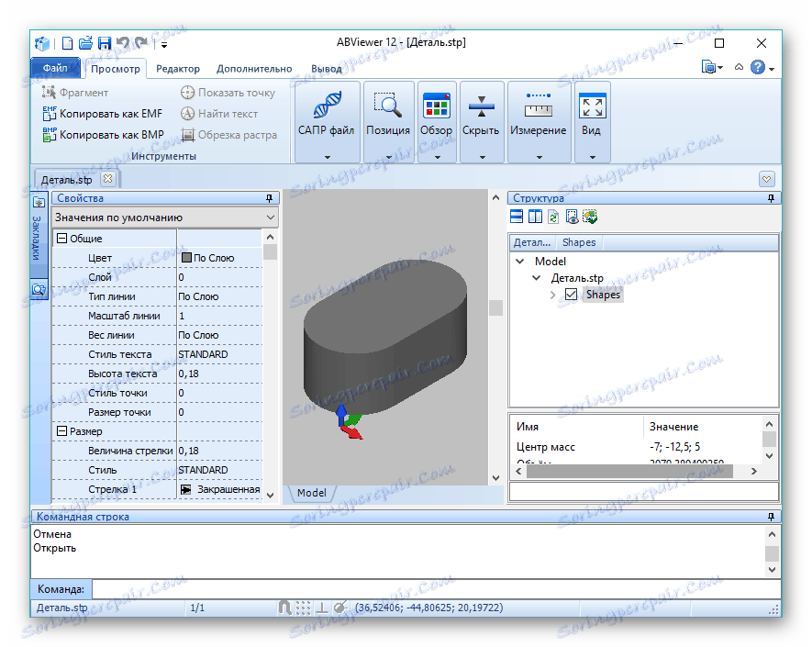Click the Структура toolbar columns icon
The image size is (812, 647).
pyautogui.click(x=535, y=217)
